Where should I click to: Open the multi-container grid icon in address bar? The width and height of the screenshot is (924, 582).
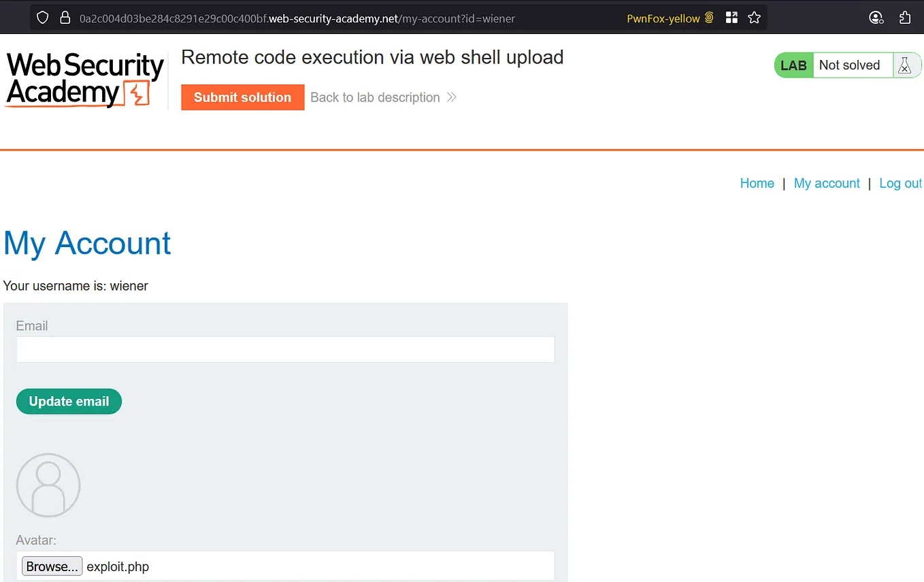point(731,18)
